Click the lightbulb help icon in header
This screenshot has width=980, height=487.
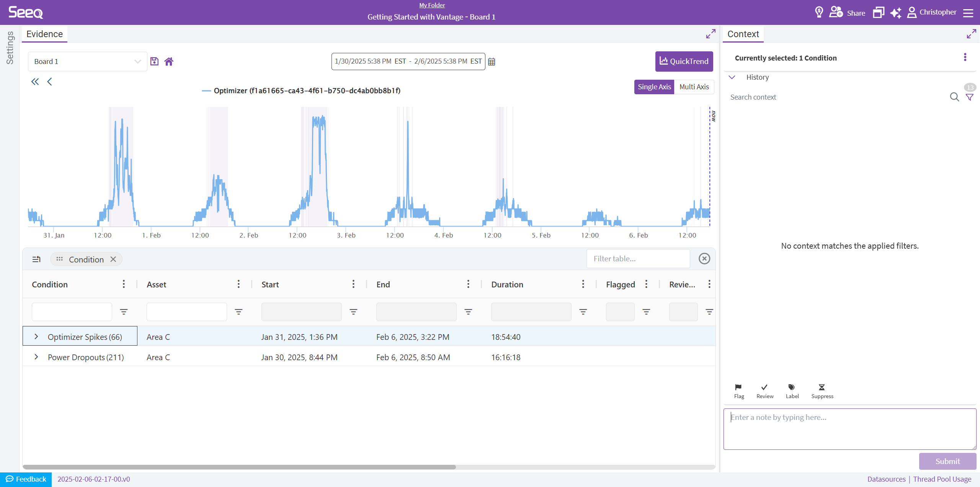(819, 12)
